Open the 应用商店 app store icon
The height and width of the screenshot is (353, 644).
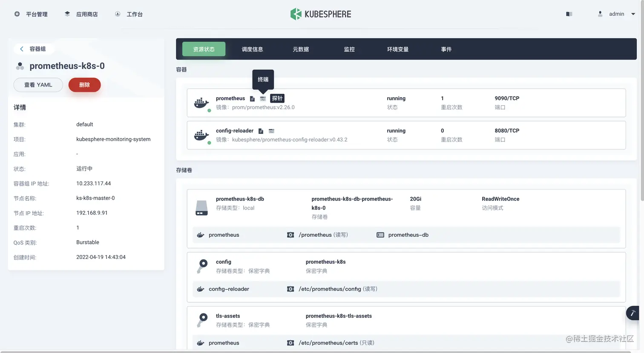click(x=67, y=14)
